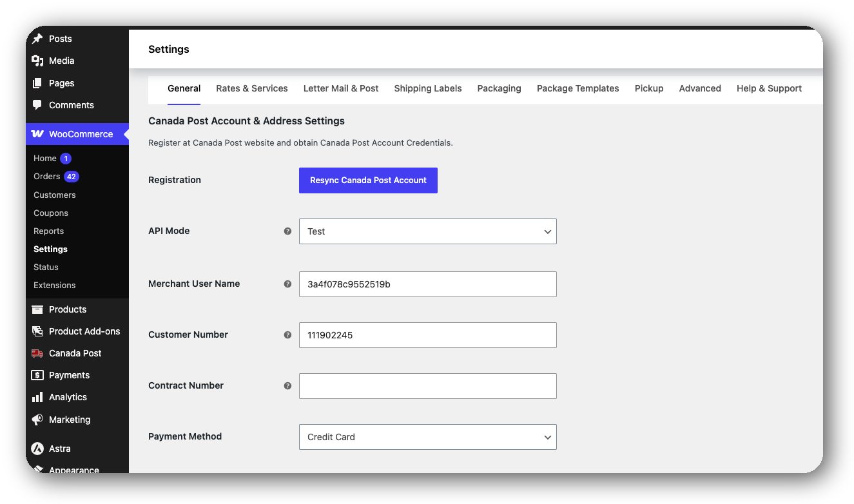Screen dimensions: 854x504
Task: Click the Appearance brush icon
Action: (x=37, y=470)
